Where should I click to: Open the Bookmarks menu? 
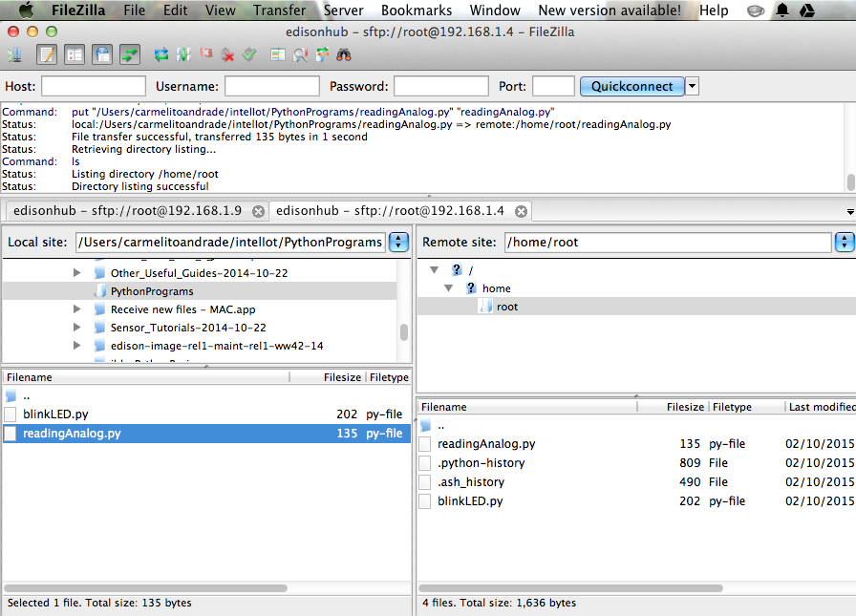[x=417, y=10]
